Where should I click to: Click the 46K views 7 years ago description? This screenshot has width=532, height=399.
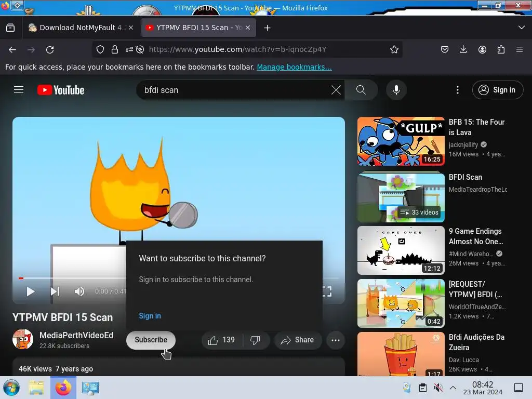click(x=56, y=369)
